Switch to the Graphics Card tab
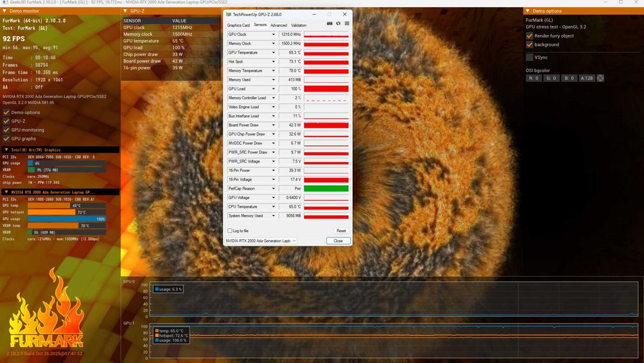Viewport: 644px width, 363px height. [x=238, y=25]
